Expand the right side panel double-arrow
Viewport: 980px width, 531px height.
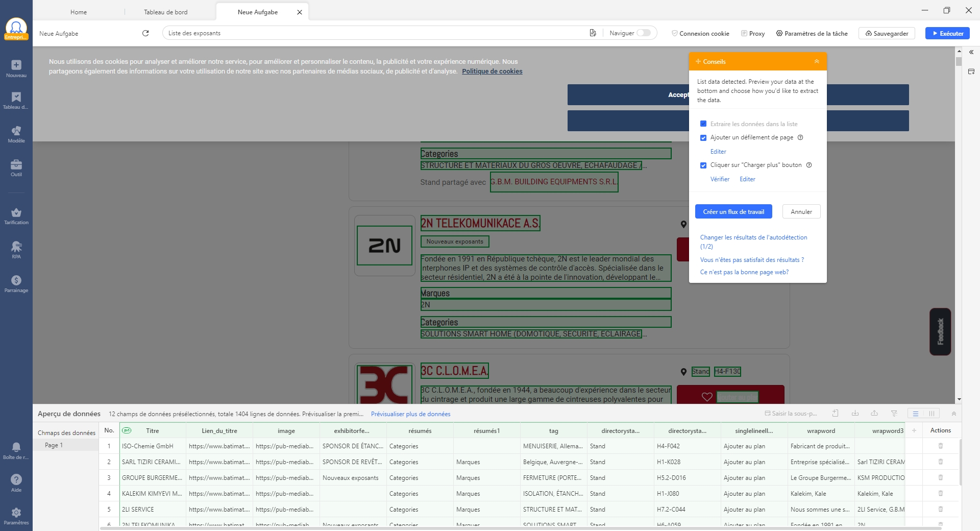pos(971,52)
